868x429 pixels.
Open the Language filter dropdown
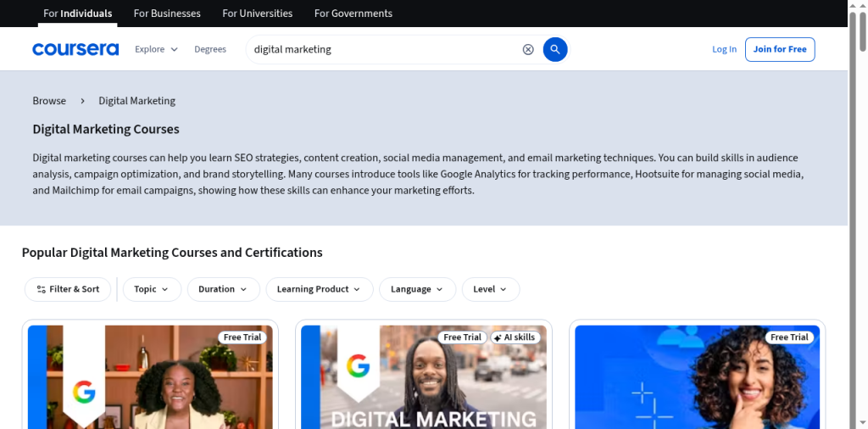click(x=417, y=289)
